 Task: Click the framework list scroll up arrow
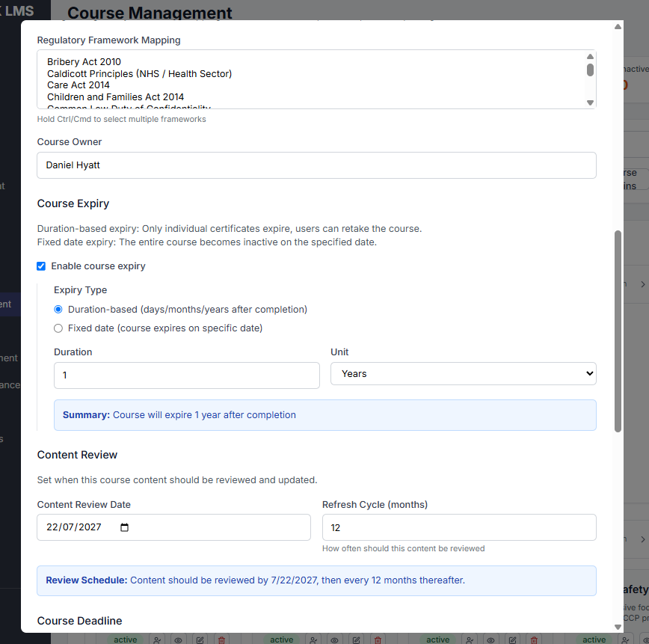click(x=590, y=57)
